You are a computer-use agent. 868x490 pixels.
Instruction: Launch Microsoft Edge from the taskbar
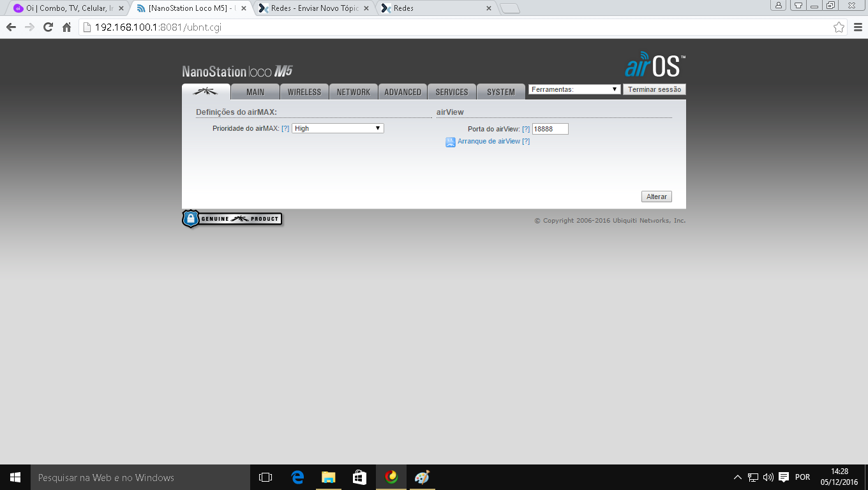[x=297, y=477]
